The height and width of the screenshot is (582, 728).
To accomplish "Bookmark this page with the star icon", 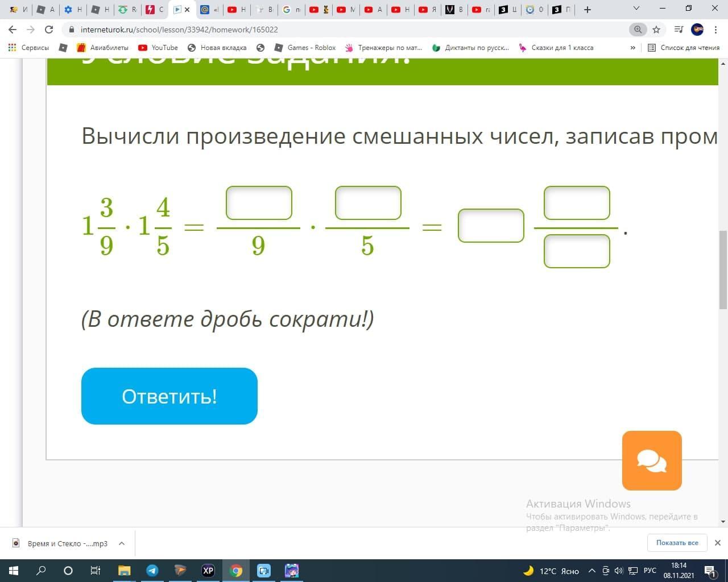I will tap(656, 30).
